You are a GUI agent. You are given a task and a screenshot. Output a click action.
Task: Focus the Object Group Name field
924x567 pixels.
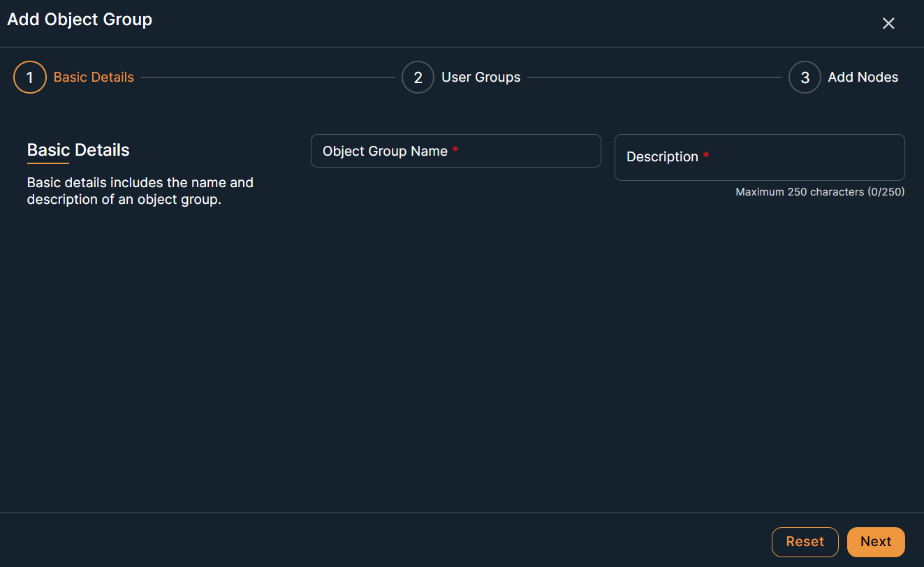(x=455, y=151)
